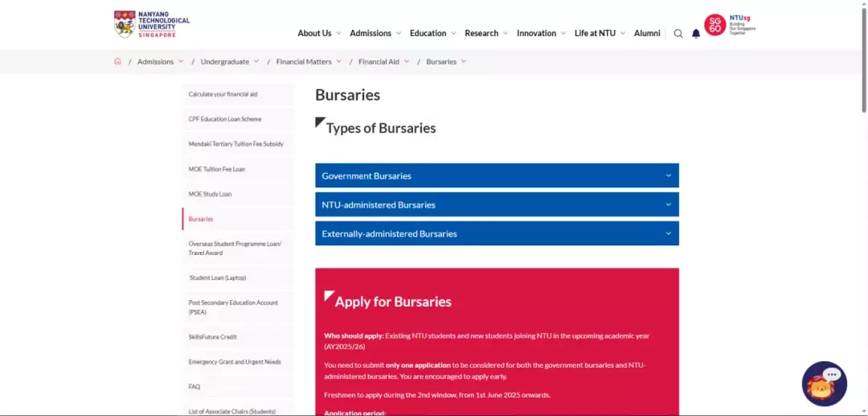The image size is (868, 416).
Task: Click the Bursaries page title
Action: (x=348, y=95)
